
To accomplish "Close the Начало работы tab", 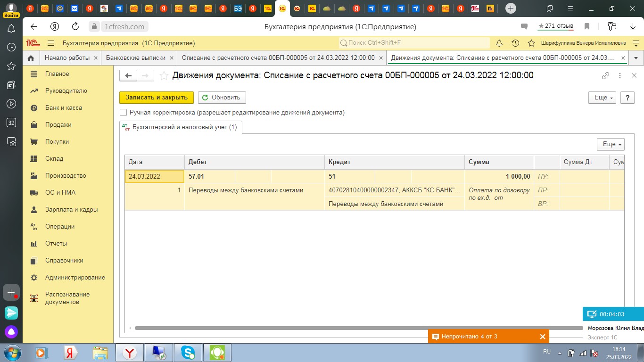I will (96, 58).
